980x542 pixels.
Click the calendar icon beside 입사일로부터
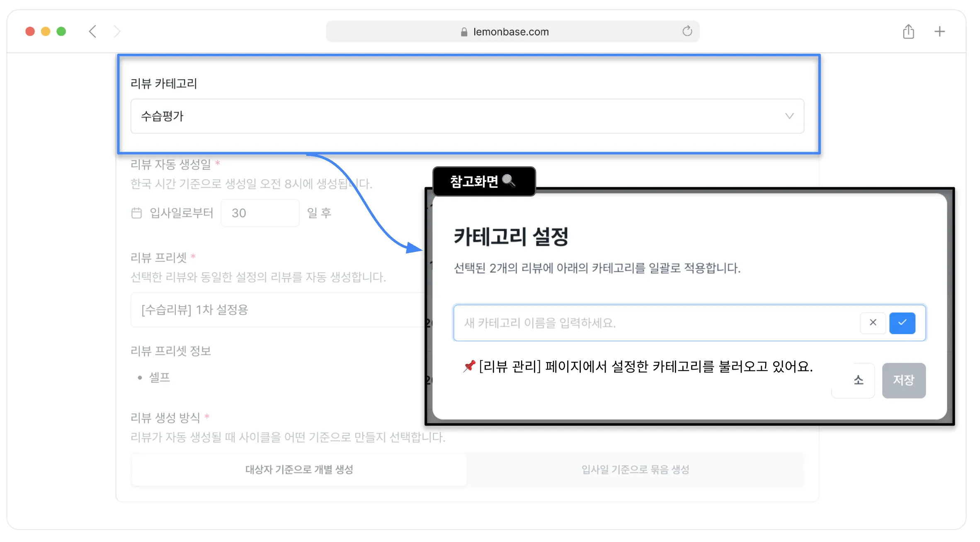tap(136, 213)
